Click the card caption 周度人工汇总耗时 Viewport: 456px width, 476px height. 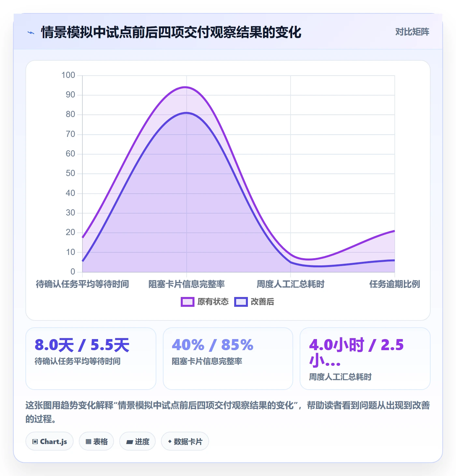(x=340, y=377)
